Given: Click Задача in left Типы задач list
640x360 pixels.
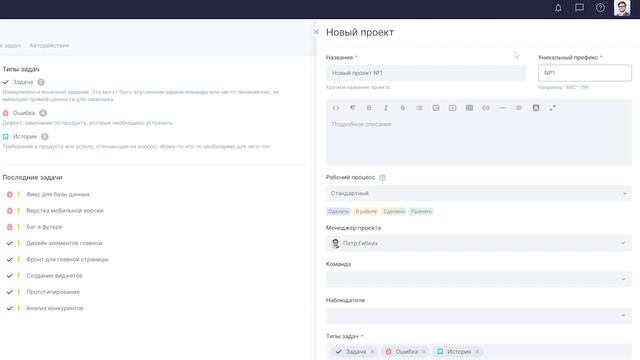Looking at the screenshot, I should tap(23, 82).
